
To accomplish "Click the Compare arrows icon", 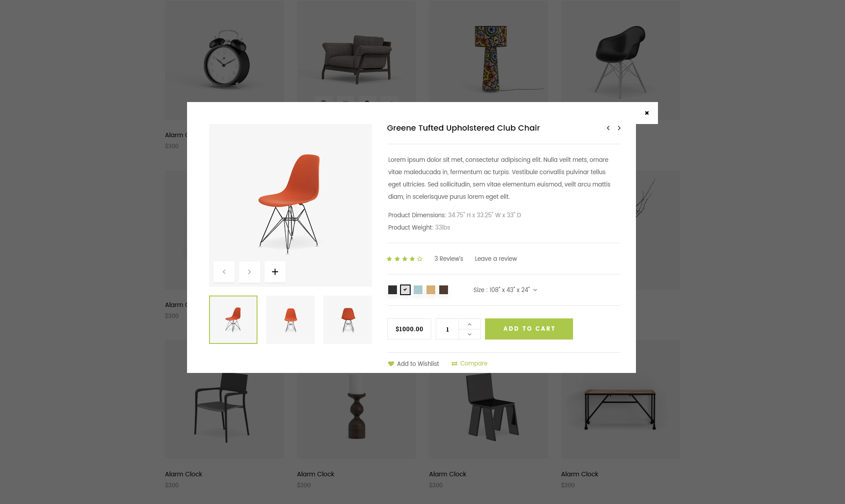I will tap(454, 364).
